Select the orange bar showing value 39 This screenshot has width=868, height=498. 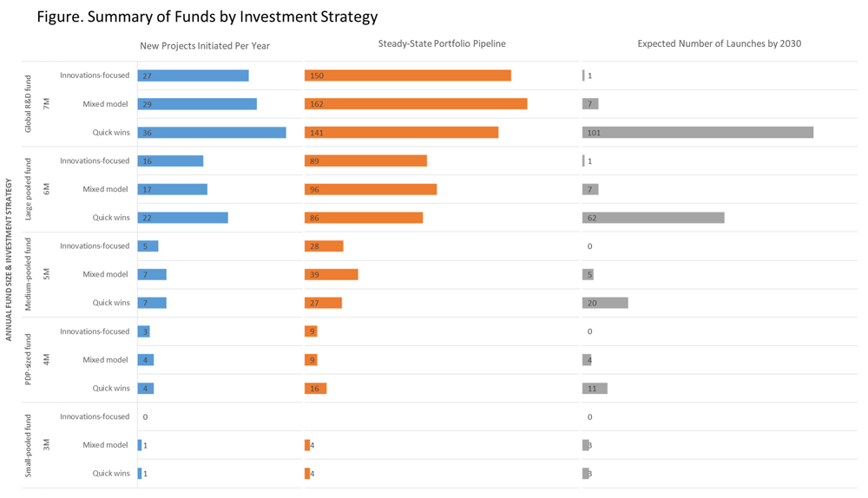coord(332,274)
